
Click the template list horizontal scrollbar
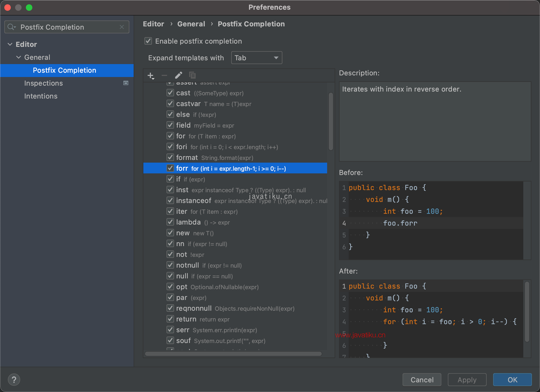tap(233, 353)
